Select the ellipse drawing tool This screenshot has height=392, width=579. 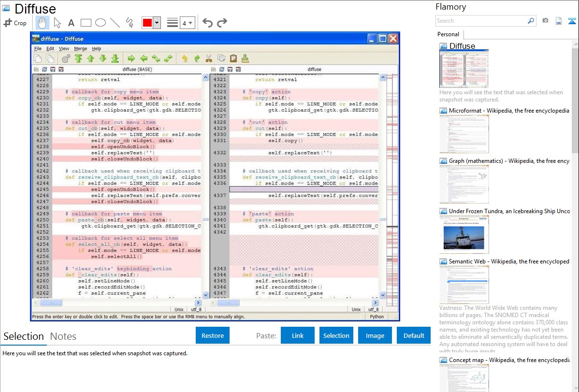click(101, 23)
